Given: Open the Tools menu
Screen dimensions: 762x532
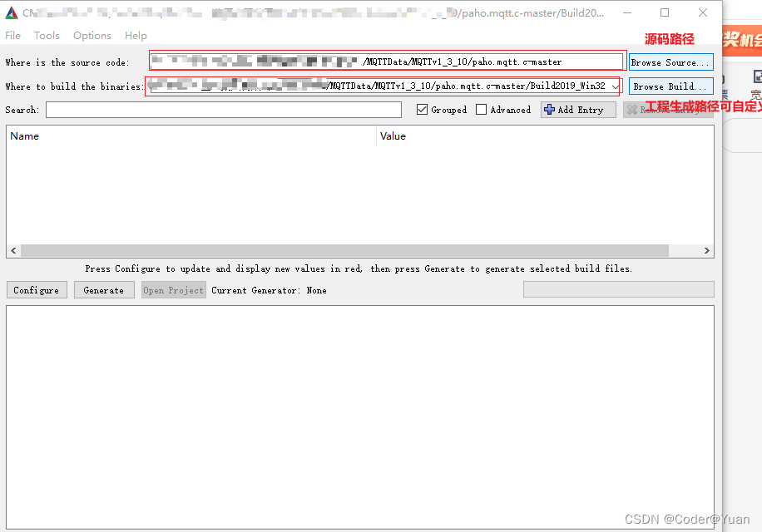Looking at the screenshot, I should pyautogui.click(x=47, y=36).
